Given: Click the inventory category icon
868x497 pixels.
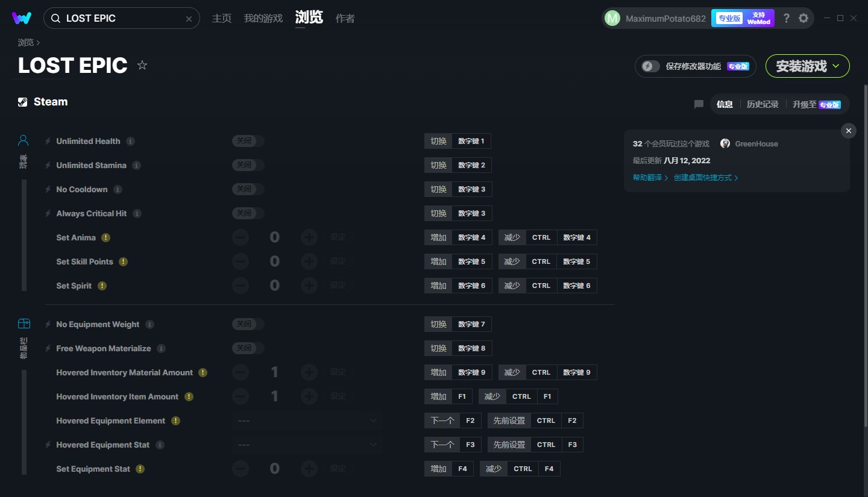Looking at the screenshot, I should (x=24, y=324).
